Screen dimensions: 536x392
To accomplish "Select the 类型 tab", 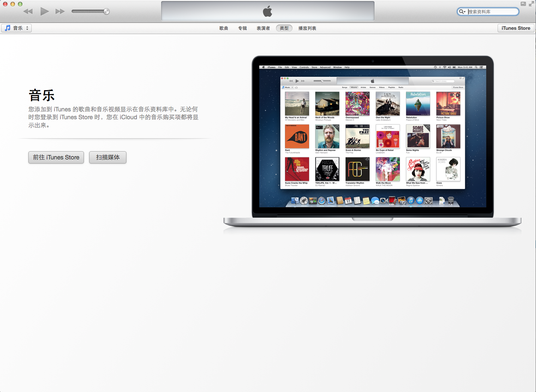I will pos(284,28).
